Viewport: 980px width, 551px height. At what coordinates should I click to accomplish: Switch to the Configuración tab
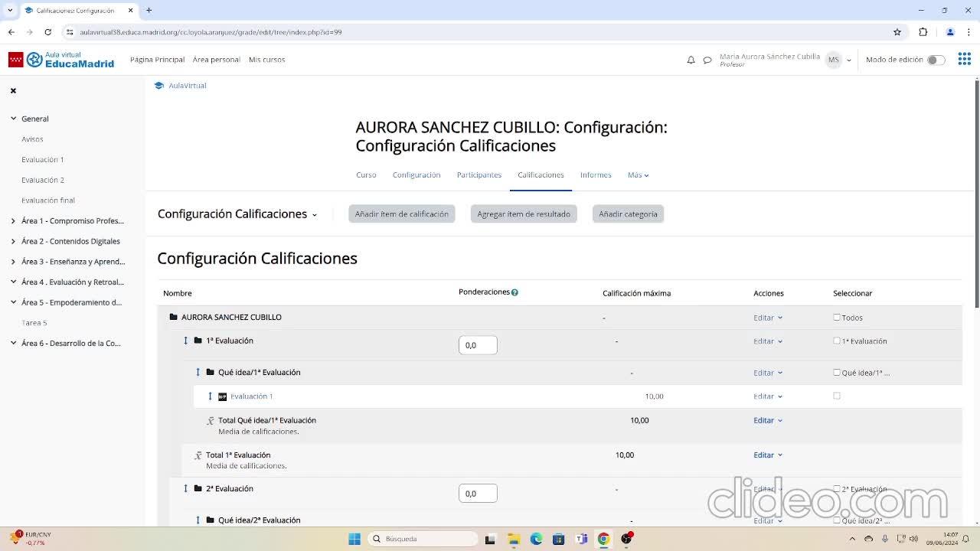point(416,175)
